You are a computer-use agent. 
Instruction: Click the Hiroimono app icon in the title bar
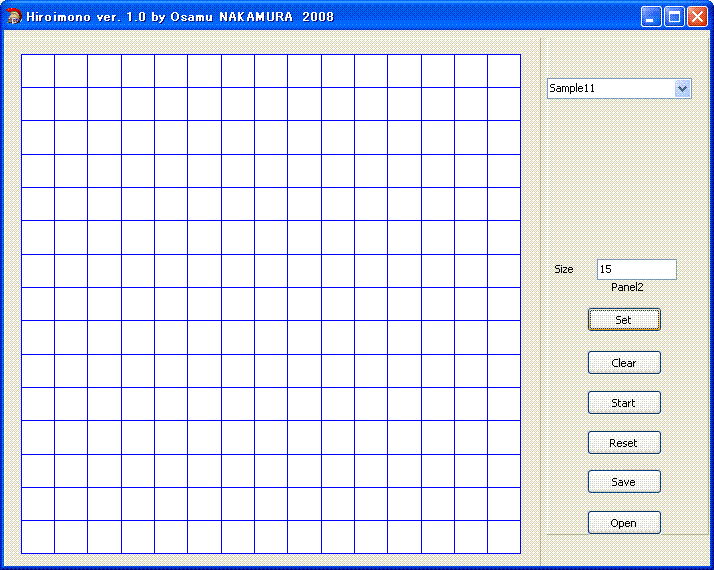[14, 16]
